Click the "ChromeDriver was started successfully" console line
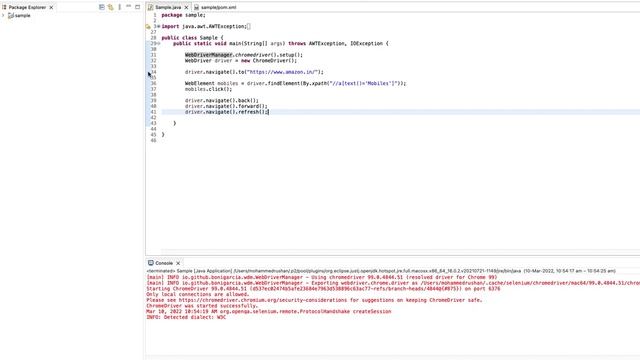 point(202,306)
